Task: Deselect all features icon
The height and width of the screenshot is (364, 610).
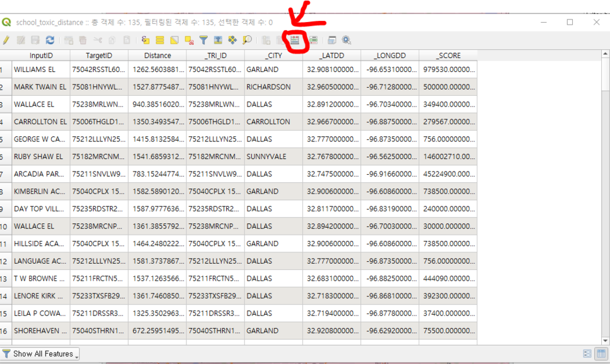Action: click(189, 40)
